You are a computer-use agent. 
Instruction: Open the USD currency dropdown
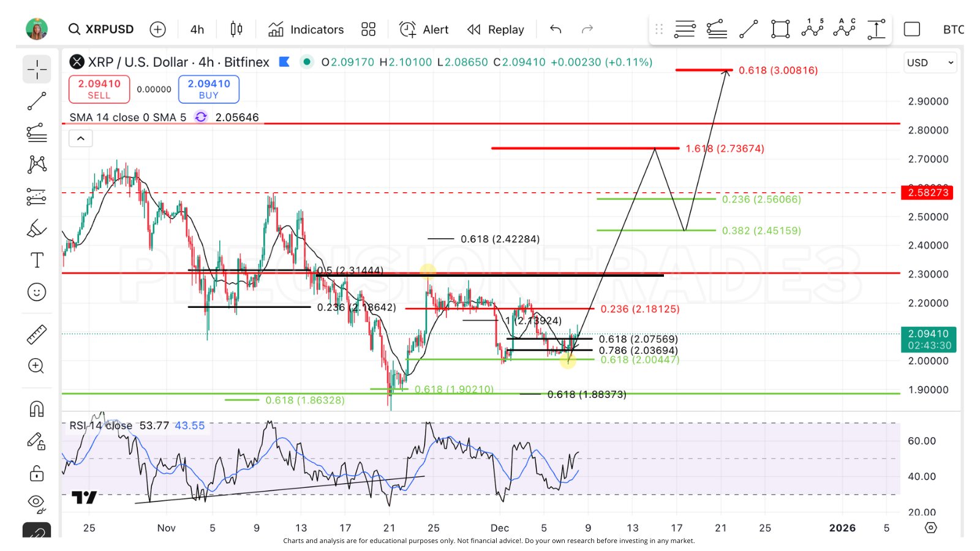coord(929,62)
